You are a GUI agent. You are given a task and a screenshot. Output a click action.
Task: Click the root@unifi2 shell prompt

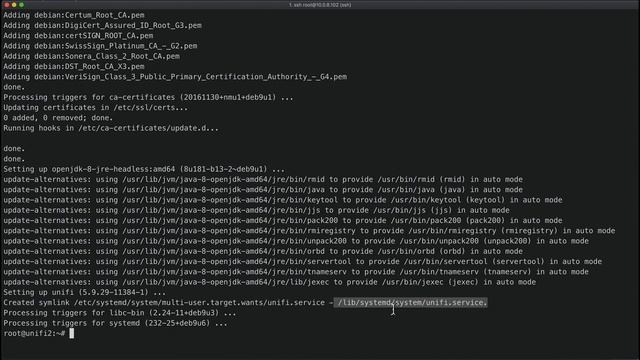[x=34, y=333]
